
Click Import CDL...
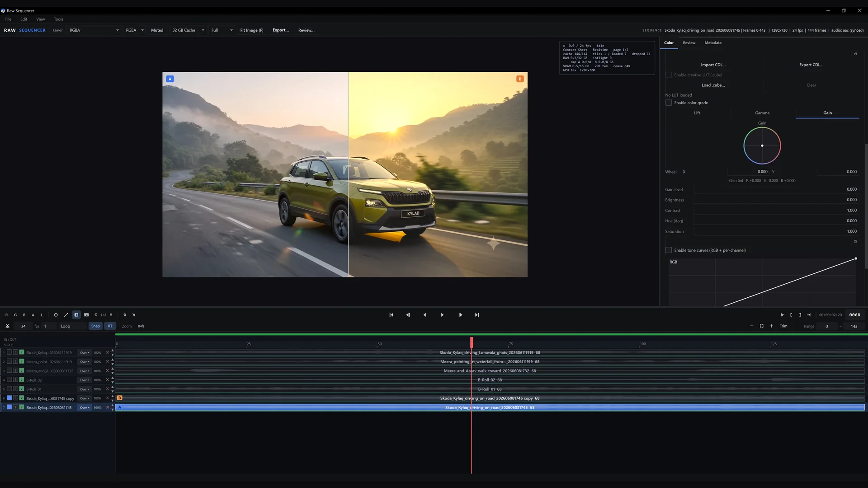(713, 65)
